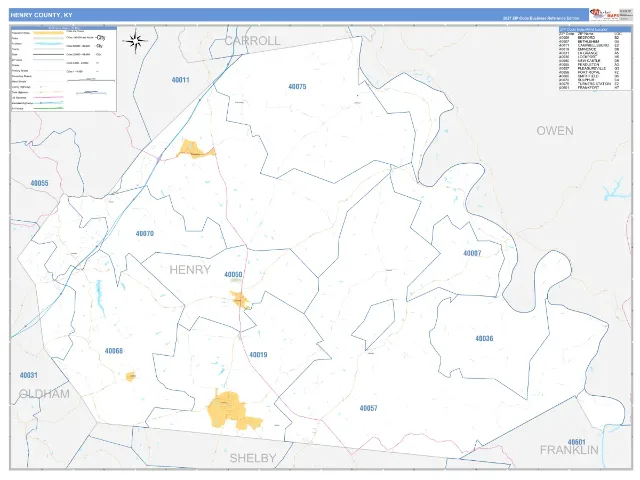This screenshot has height=480, width=640.
Task: Click the light blue water legend swatch
Action: coord(49,44)
